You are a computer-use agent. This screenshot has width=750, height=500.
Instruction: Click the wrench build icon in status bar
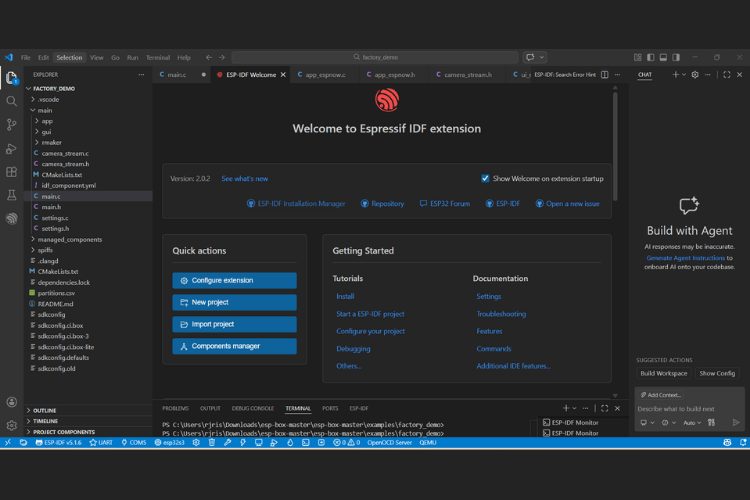[x=227, y=443]
